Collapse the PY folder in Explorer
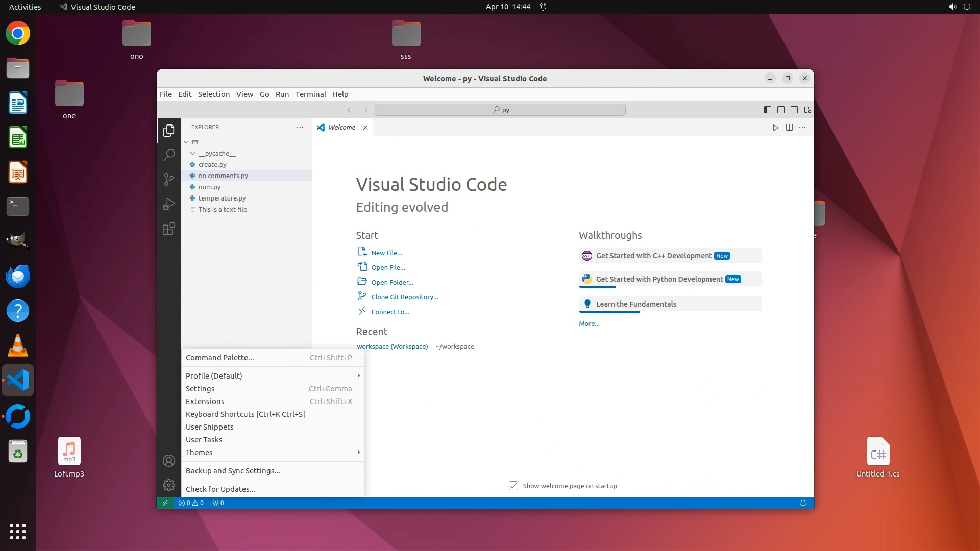 (x=187, y=142)
